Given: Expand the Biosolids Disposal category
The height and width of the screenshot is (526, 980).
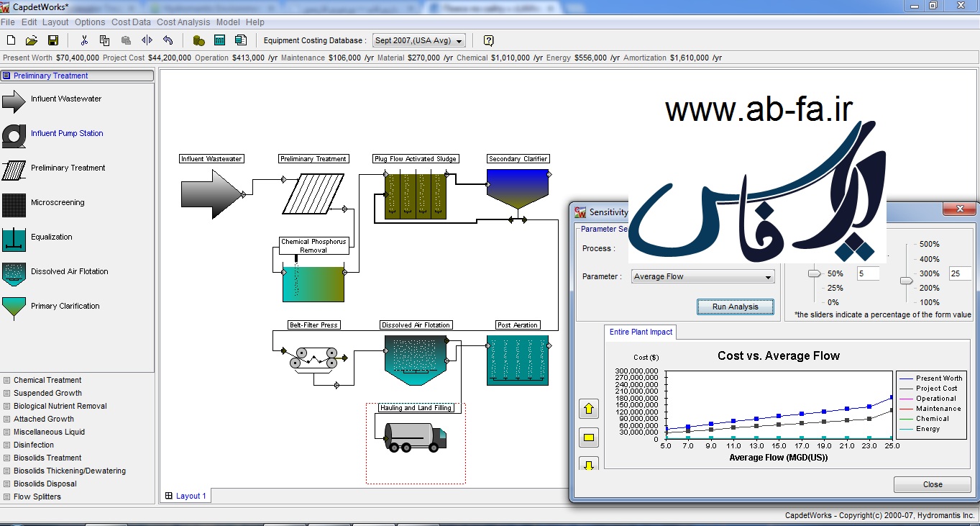Looking at the screenshot, I should (45, 484).
